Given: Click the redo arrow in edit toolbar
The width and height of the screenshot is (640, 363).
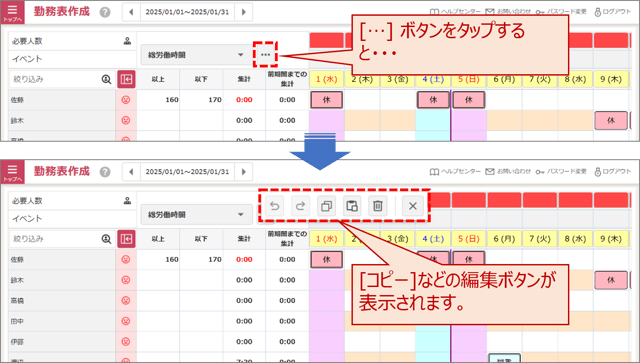Looking at the screenshot, I should pyautogui.click(x=300, y=206).
